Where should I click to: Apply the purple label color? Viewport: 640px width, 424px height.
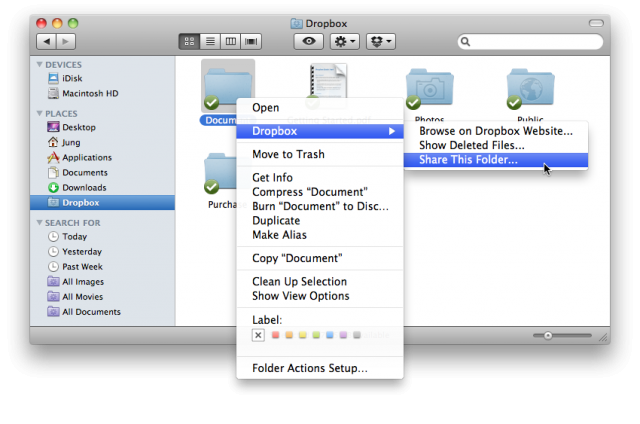tap(343, 335)
